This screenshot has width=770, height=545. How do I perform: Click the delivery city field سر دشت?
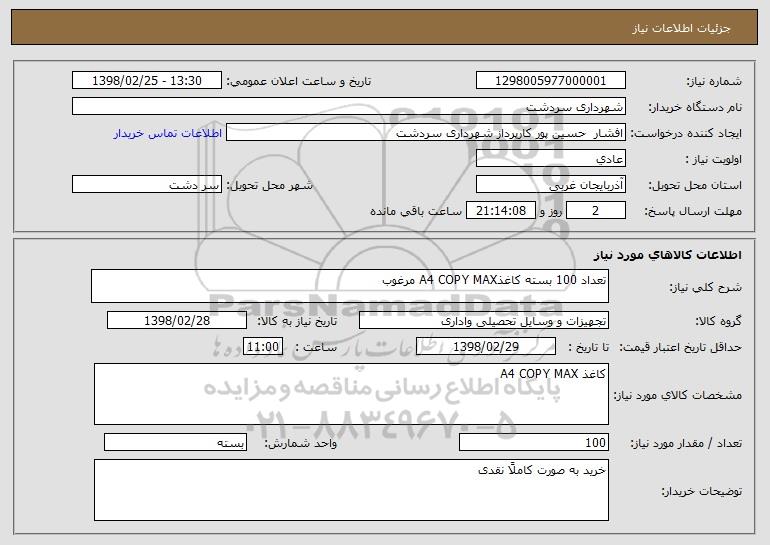pos(147,185)
